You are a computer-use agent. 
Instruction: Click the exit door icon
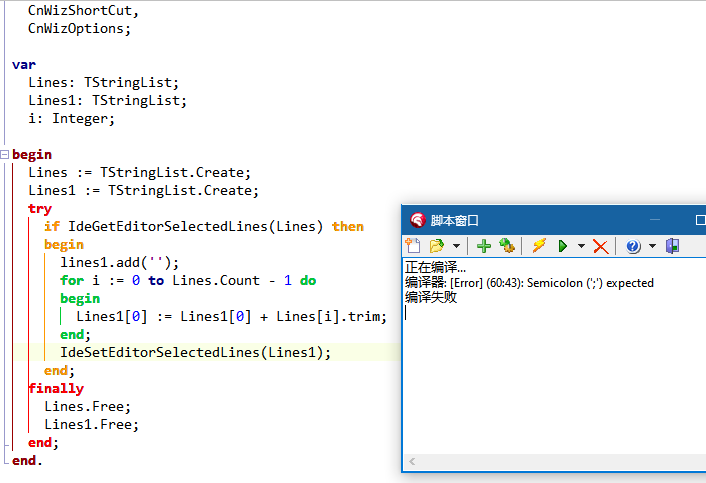coord(672,246)
